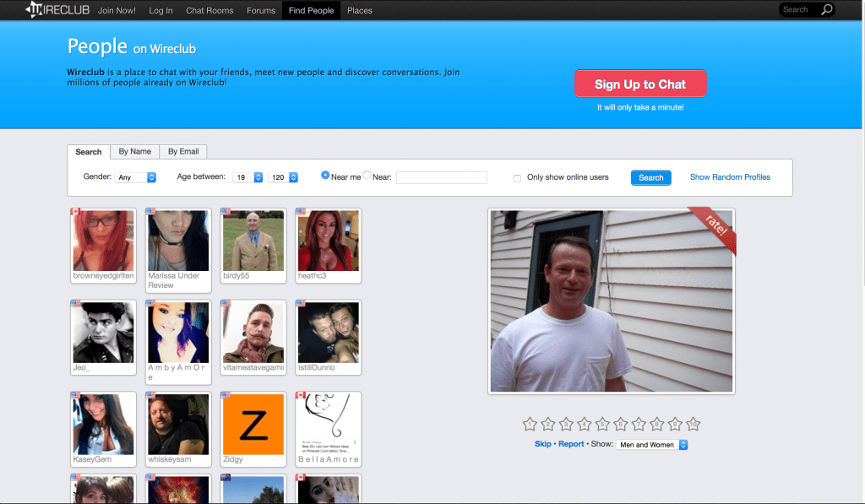Click the top bar Search field
865x504 pixels.
799,9
